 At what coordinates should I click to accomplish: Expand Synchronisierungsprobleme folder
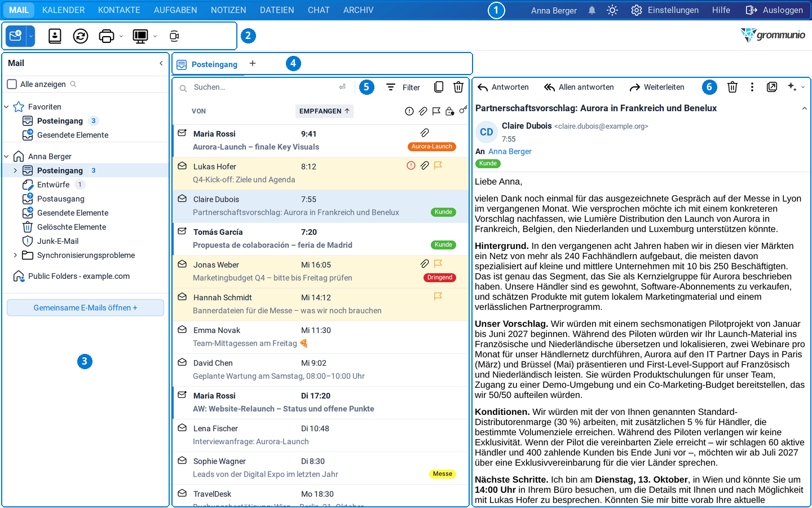tap(15, 255)
